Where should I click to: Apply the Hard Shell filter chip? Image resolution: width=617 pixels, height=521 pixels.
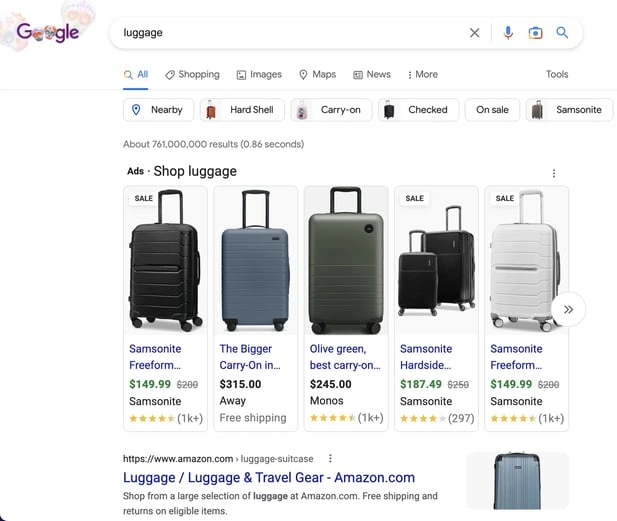[241, 110]
